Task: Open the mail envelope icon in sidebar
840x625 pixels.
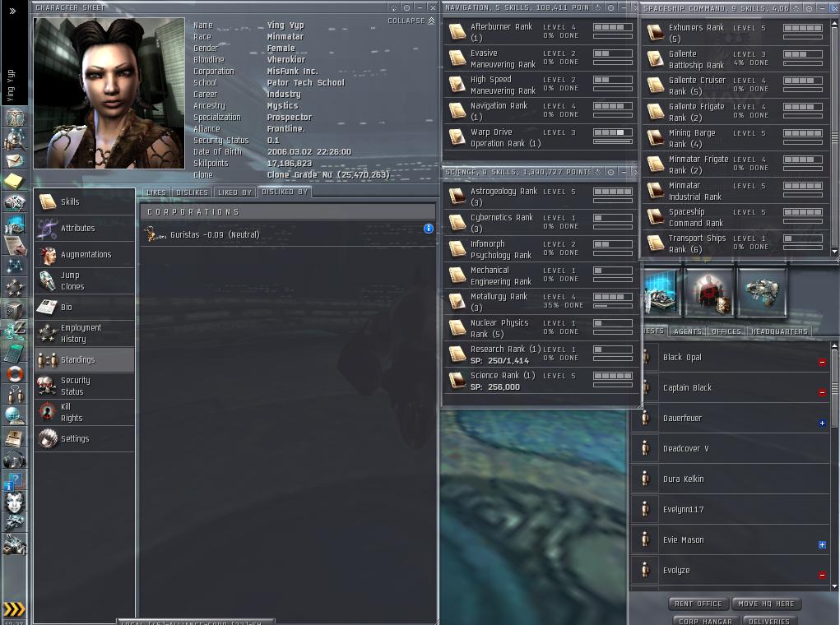Action: coord(15,160)
